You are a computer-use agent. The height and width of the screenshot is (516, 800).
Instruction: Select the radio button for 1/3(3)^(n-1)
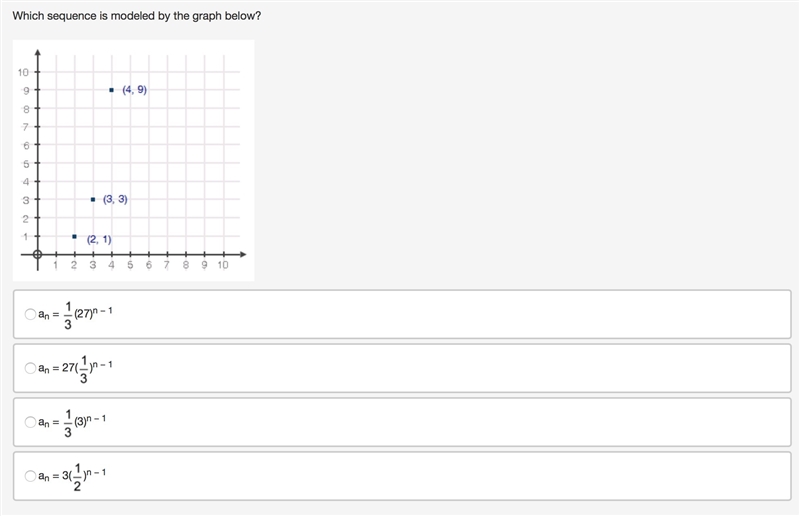(30, 422)
